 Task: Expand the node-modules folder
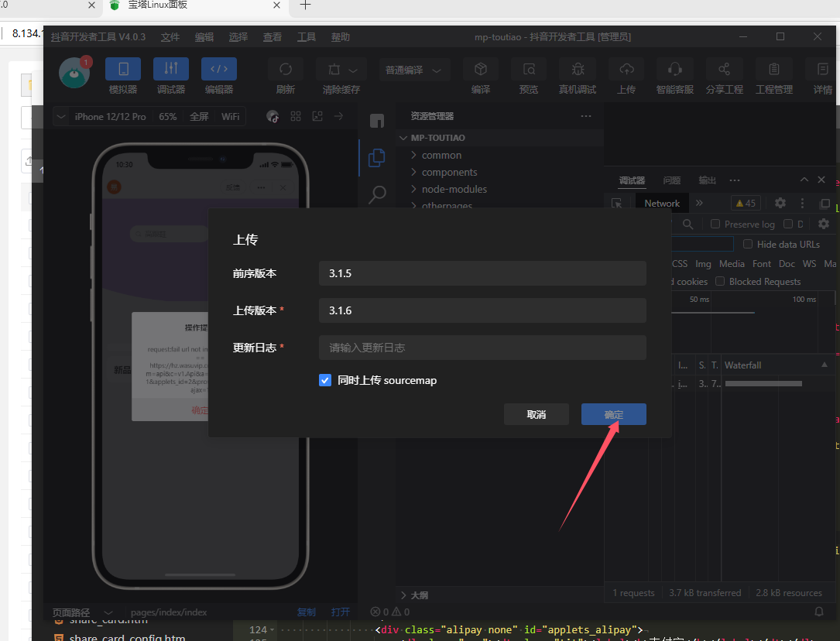(449, 189)
